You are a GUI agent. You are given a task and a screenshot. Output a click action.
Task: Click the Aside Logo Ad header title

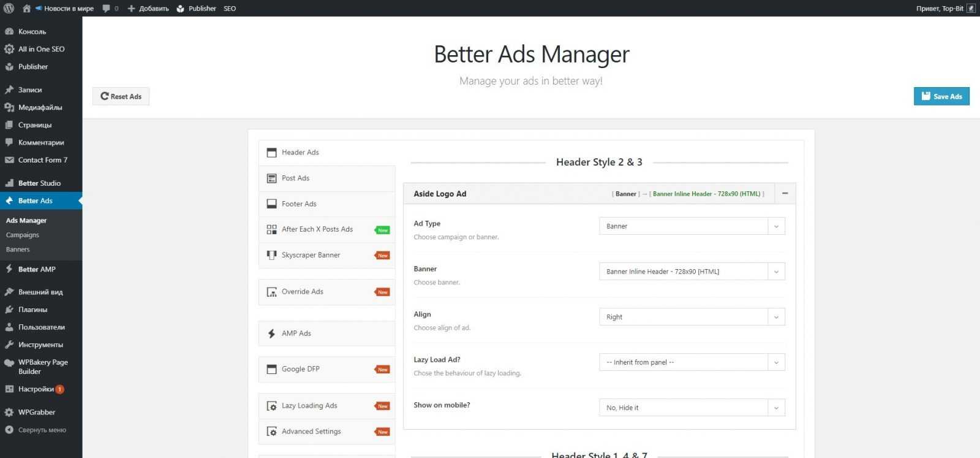[440, 194]
